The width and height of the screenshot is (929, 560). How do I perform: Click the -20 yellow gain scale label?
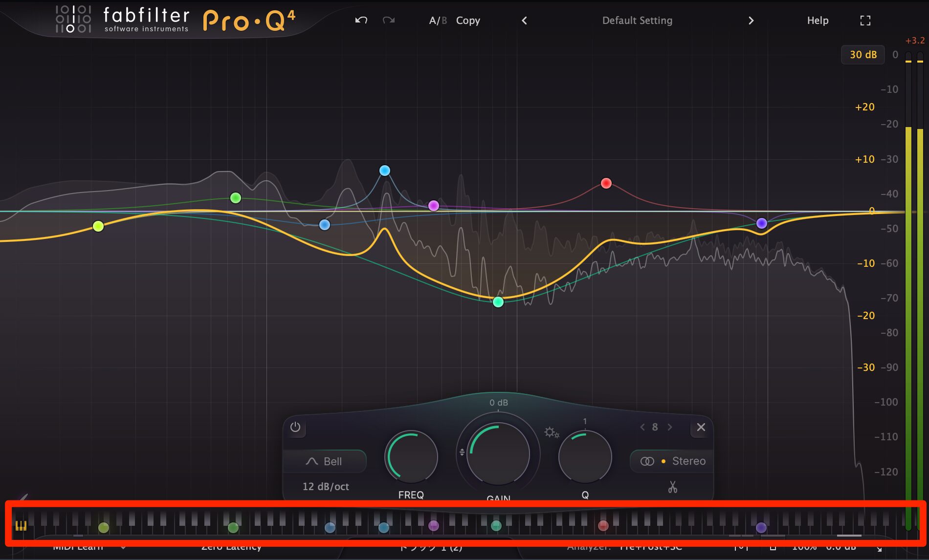[x=866, y=316]
